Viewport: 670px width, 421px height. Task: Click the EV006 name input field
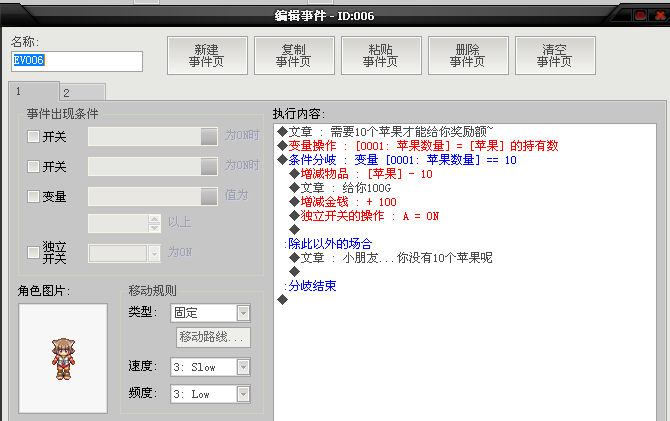pos(77,61)
